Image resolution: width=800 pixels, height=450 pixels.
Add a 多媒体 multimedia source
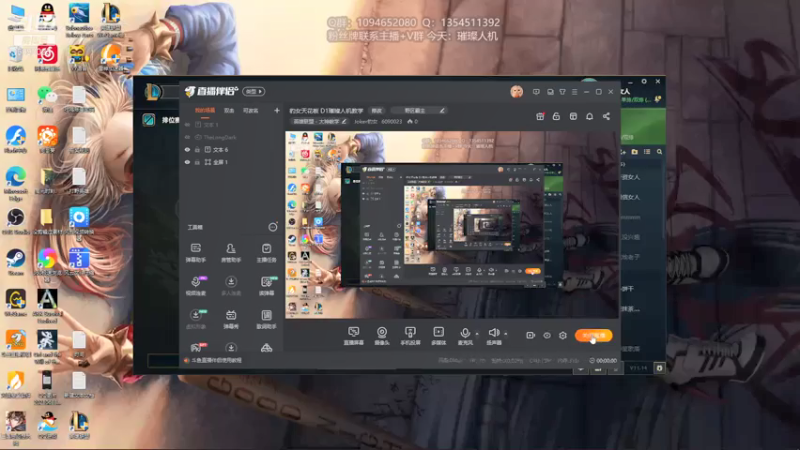[x=438, y=336]
